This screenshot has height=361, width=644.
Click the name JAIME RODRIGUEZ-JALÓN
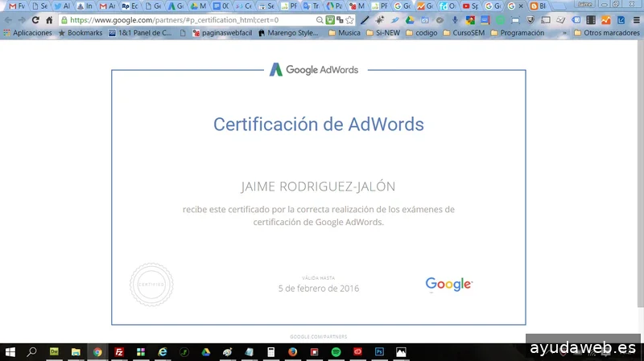pos(318,187)
